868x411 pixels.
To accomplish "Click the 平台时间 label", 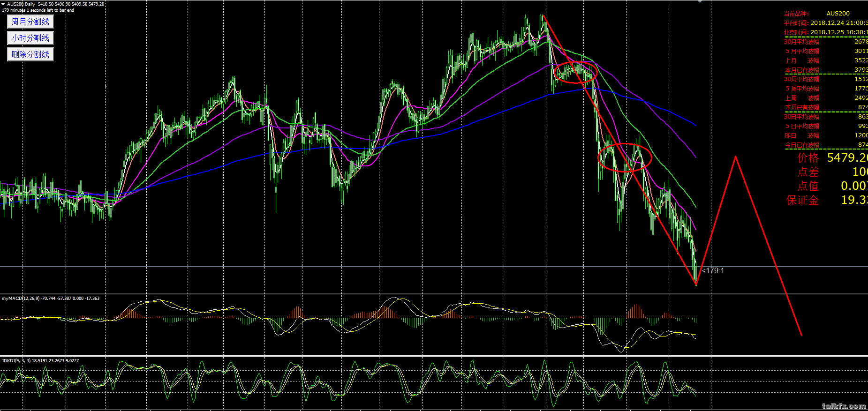I will click(796, 23).
